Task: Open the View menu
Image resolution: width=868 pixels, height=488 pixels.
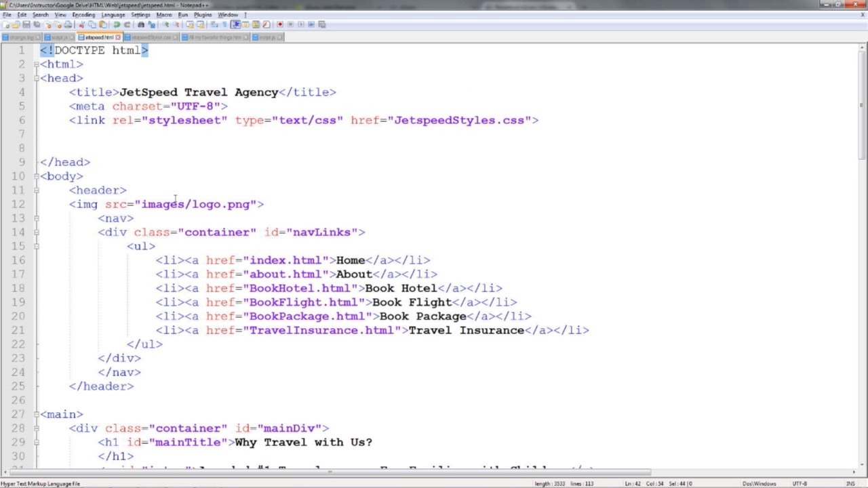Action: coord(60,14)
